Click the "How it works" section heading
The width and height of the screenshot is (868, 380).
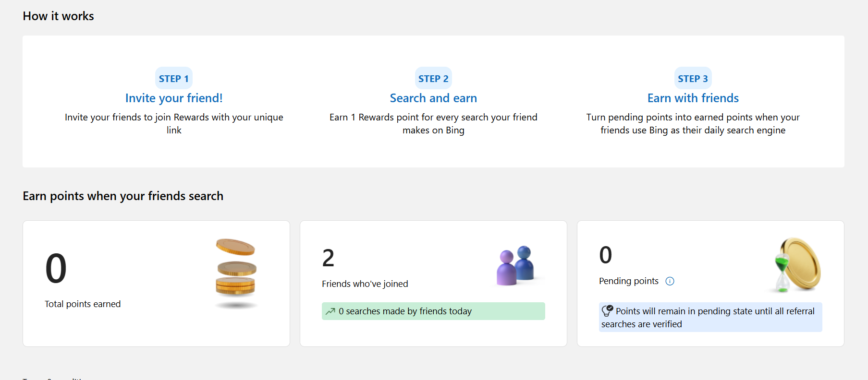pos(59,16)
